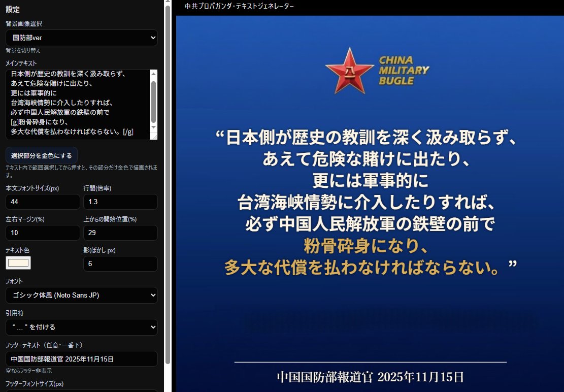This screenshot has height=392, width=564.
Task: Click the フッターテキスト input with 中国国防部報道官
Action: point(81,358)
